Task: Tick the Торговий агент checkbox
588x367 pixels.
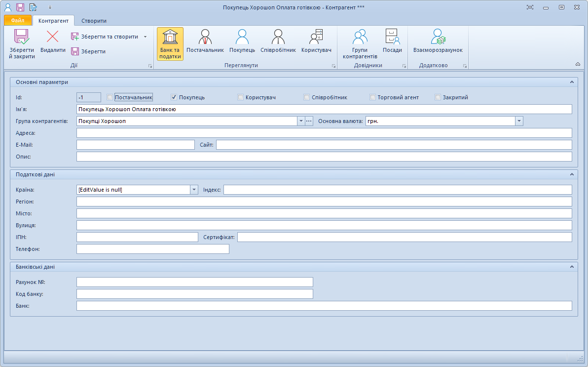Action: tap(372, 97)
